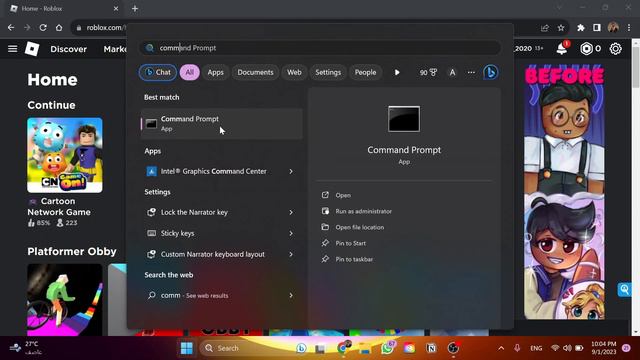Show hidden system tray icons
640x360 pixels.
[501, 348]
